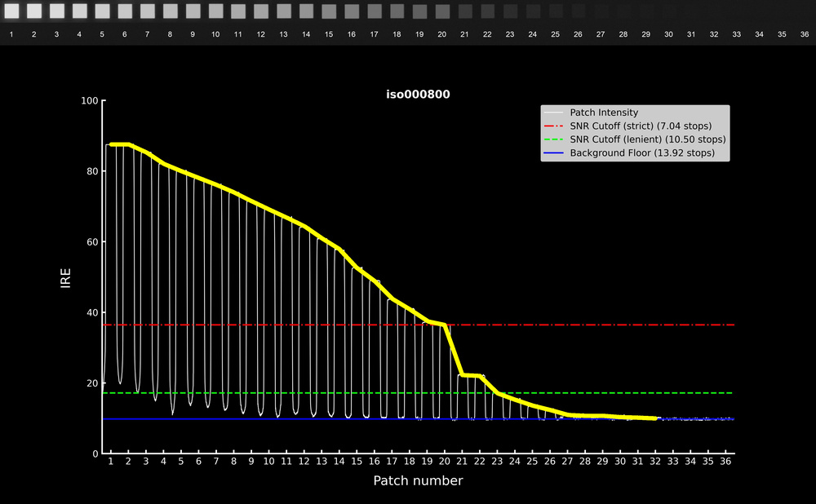The image size is (816, 504).
Task: Click 'Background Floor (13.92 stops)' legend entry
Action: point(642,153)
